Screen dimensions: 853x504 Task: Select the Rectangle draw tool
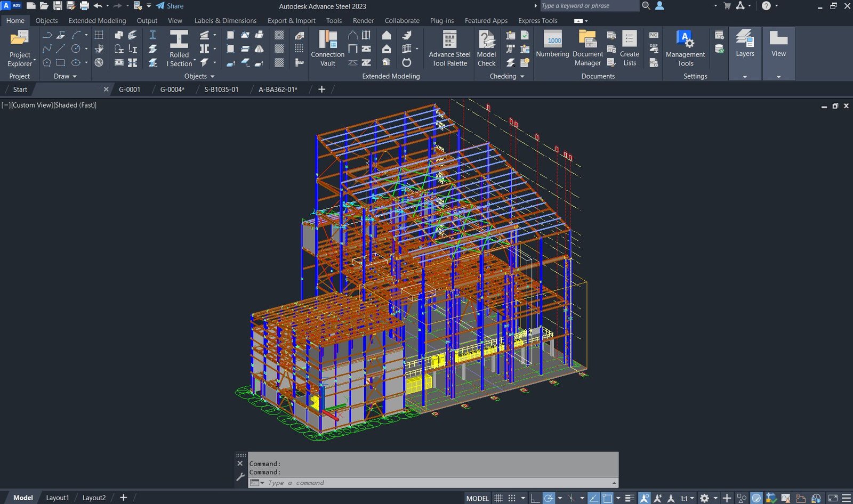pos(61,62)
